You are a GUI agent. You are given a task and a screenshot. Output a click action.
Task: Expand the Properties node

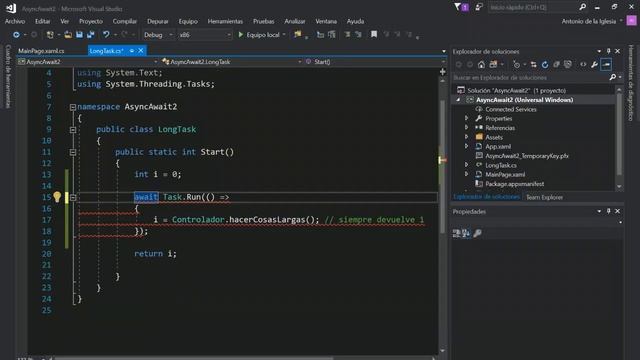pyautogui.click(x=467, y=118)
